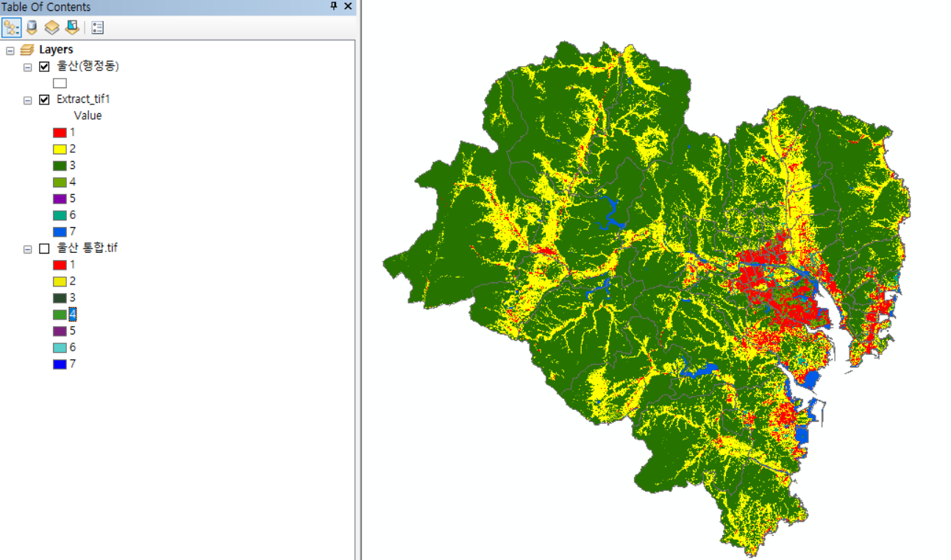Click red swatch for Extract_tif1 value 1
The image size is (951, 560).
point(60,132)
